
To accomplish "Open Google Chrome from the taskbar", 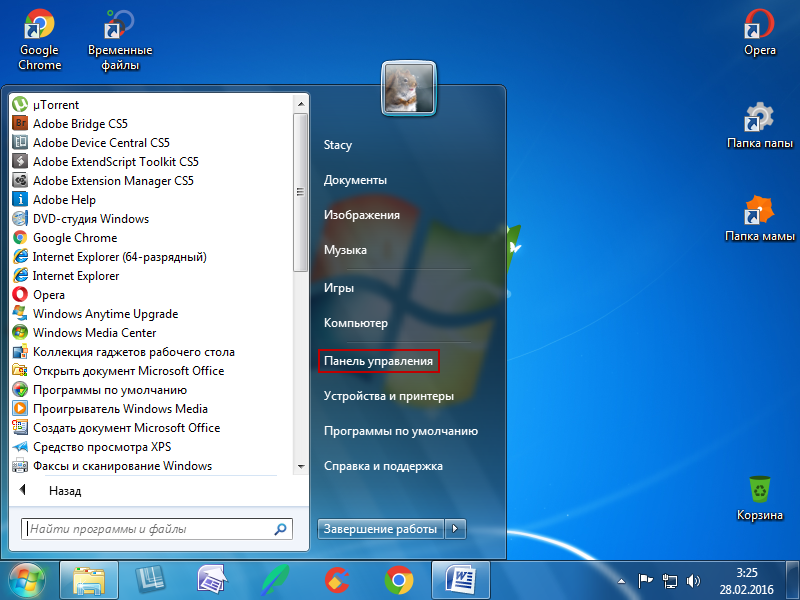I will point(399,581).
